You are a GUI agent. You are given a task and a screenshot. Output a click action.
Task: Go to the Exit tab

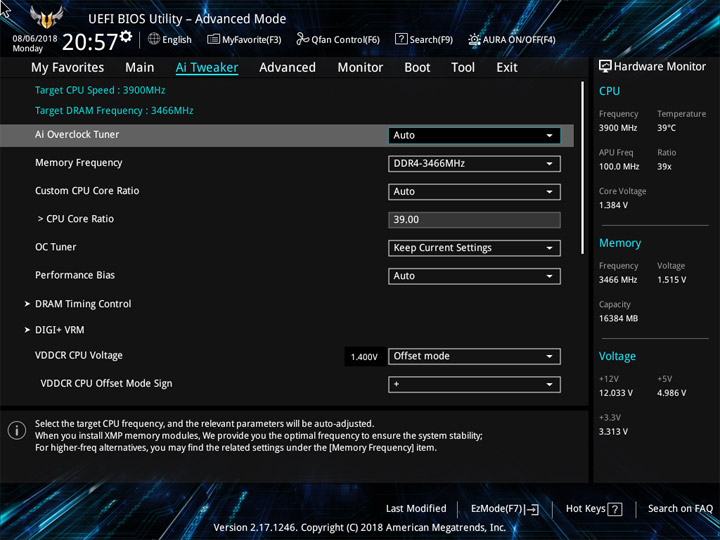[507, 68]
